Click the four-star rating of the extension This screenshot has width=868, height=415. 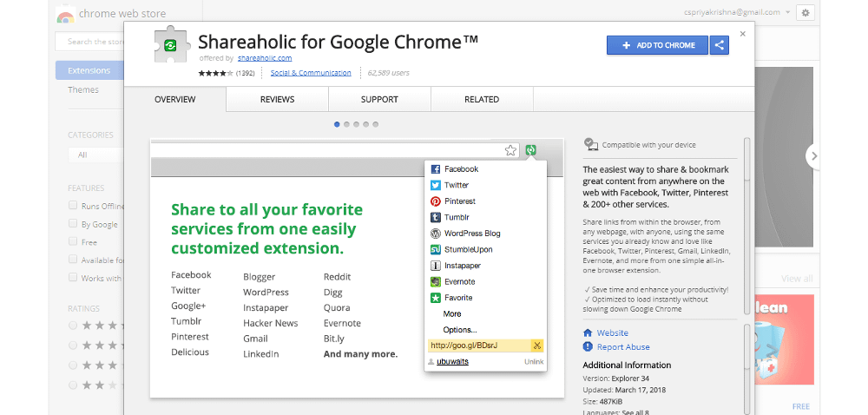(x=215, y=73)
